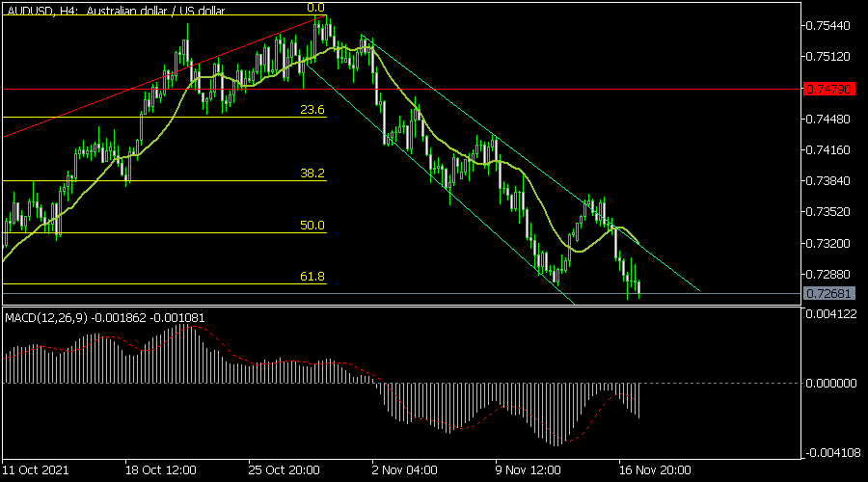
Task: Click the MACD zero level 0.000000 label
Action: point(831,383)
